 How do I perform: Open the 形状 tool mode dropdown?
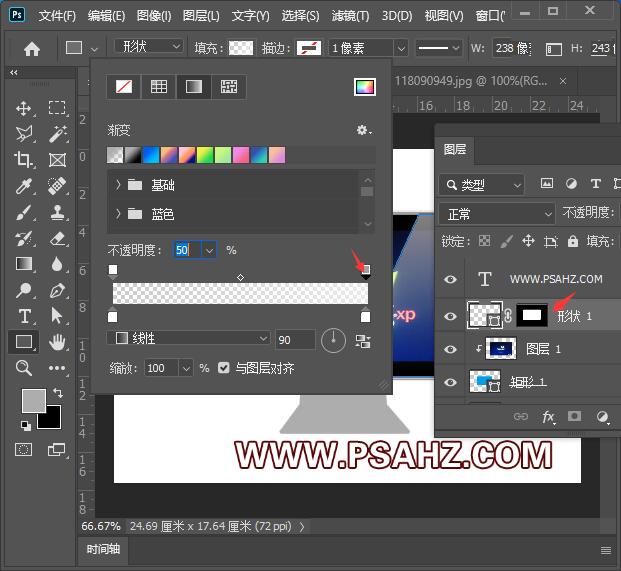pos(149,47)
